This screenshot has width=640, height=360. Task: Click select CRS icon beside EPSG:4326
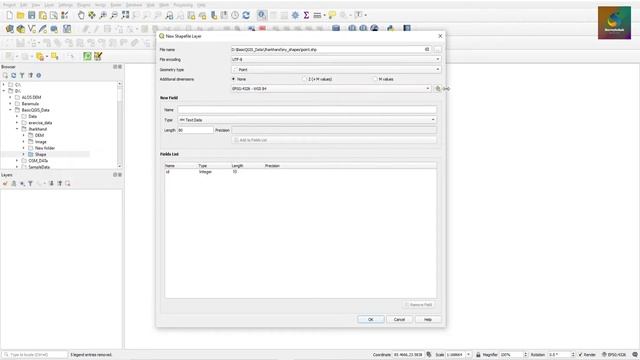click(x=438, y=89)
